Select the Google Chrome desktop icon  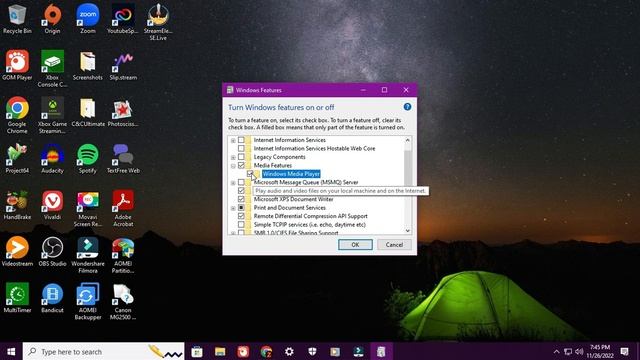point(17,115)
